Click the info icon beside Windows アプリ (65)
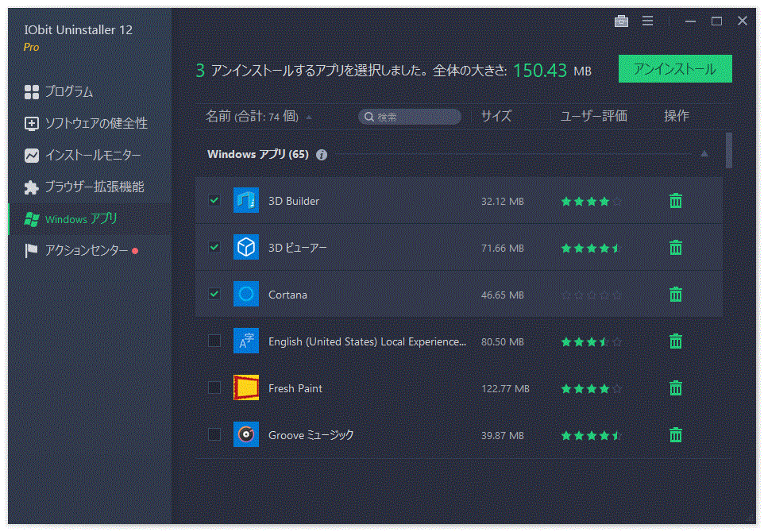This screenshot has width=764, height=532. click(x=322, y=155)
